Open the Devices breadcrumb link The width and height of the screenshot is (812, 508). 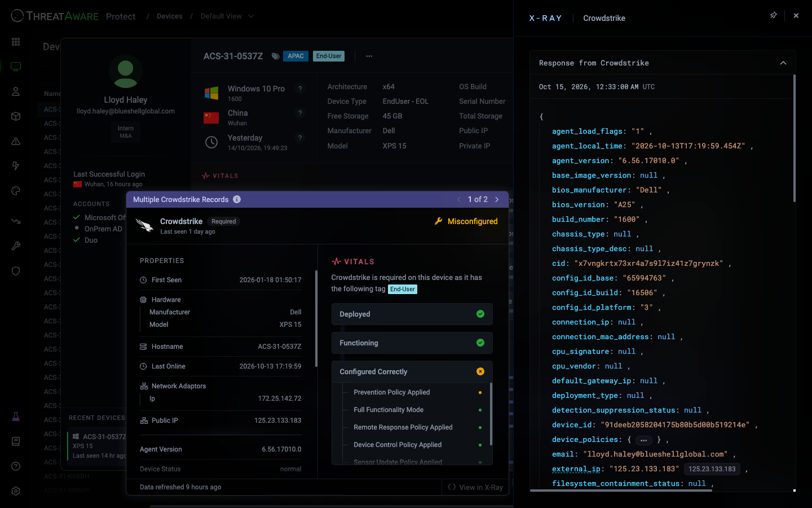(x=170, y=16)
